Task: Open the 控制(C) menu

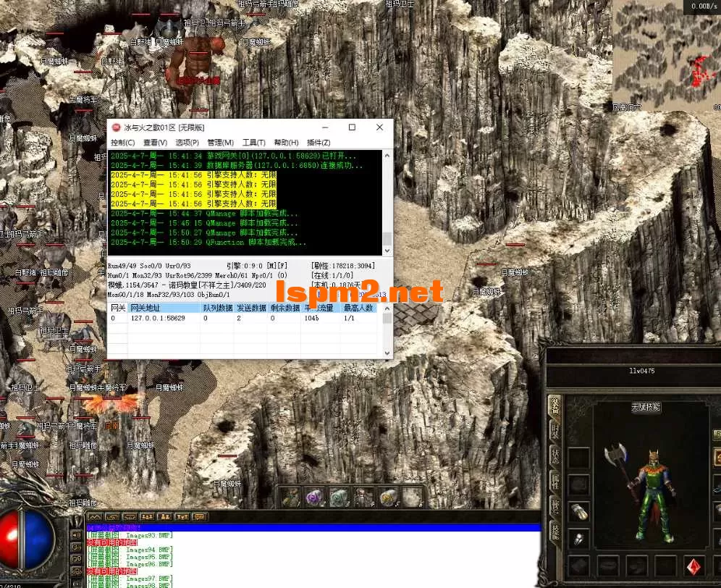Action: tap(122, 143)
